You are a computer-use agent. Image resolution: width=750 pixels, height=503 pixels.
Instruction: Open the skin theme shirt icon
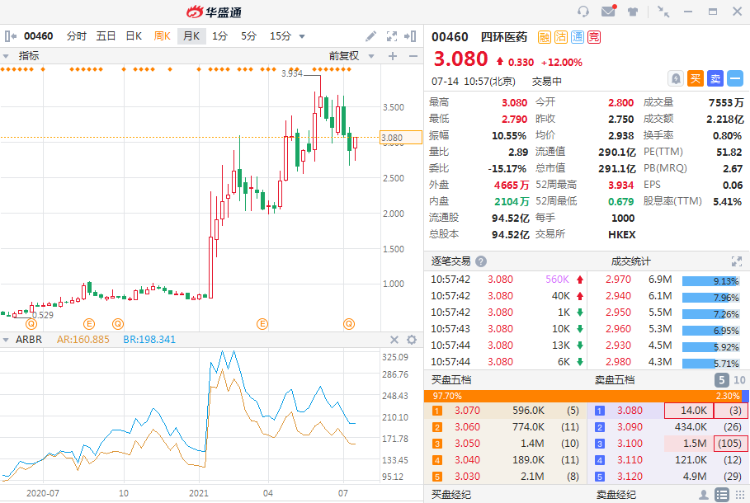pos(633,11)
